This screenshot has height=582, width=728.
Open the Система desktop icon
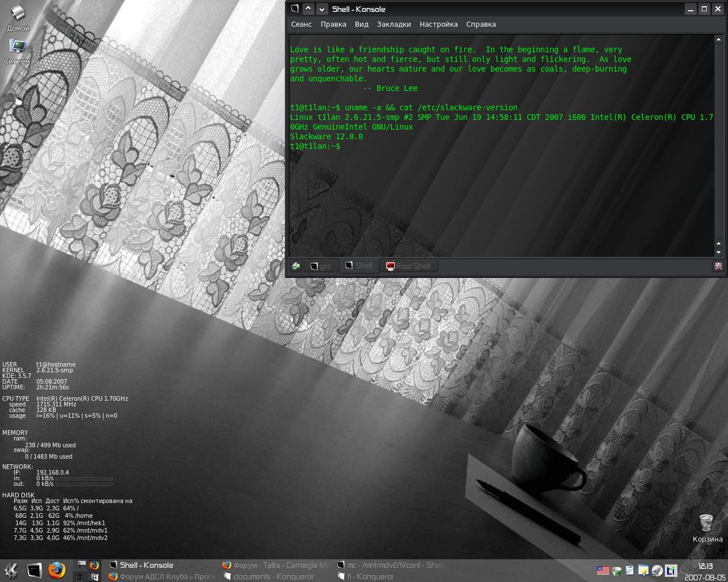tap(18, 47)
